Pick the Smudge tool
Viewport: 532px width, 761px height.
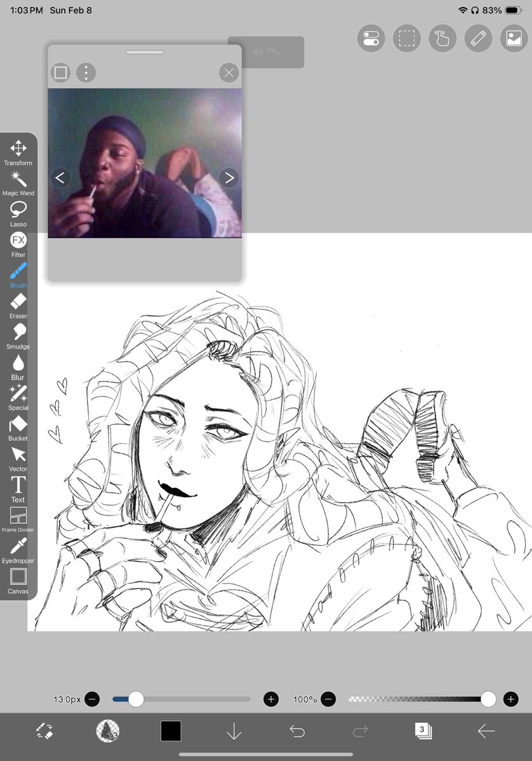point(18,336)
